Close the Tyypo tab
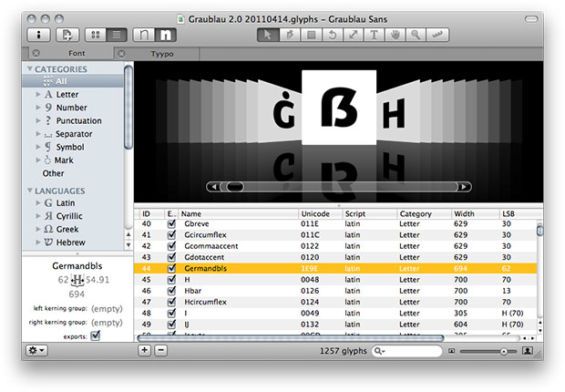This screenshot has height=392, width=565. [x=122, y=54]
